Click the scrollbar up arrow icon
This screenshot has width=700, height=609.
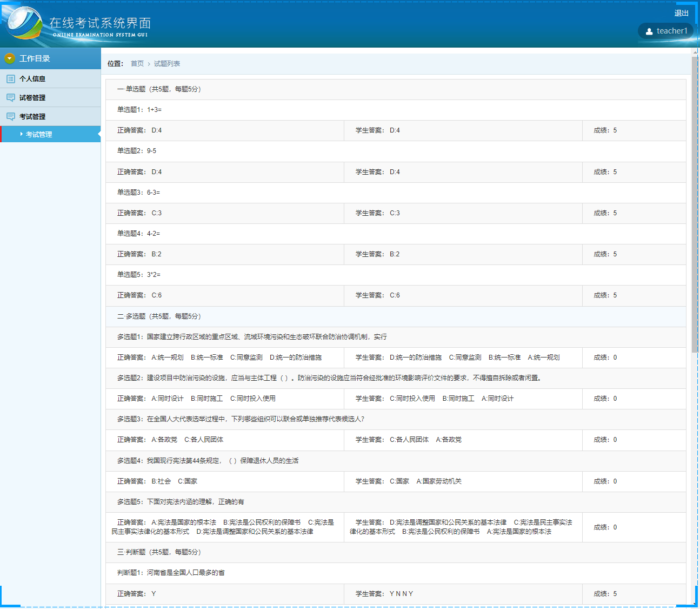coord(695,51)
